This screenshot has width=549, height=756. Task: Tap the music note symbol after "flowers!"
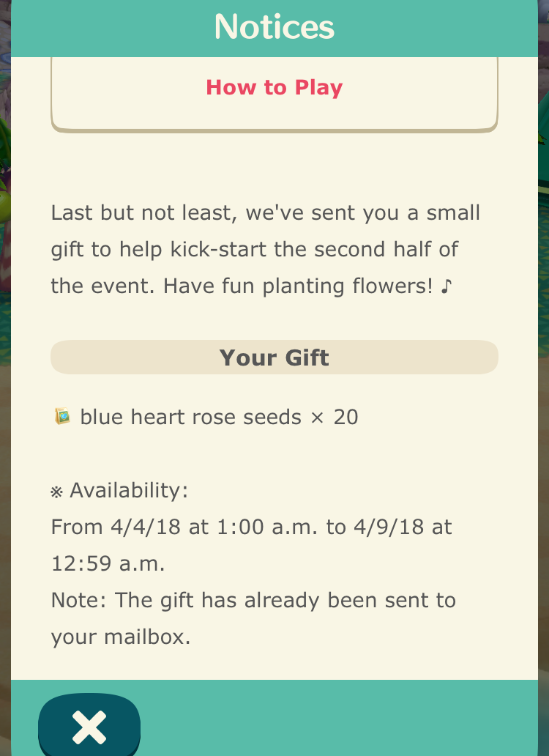447,286
